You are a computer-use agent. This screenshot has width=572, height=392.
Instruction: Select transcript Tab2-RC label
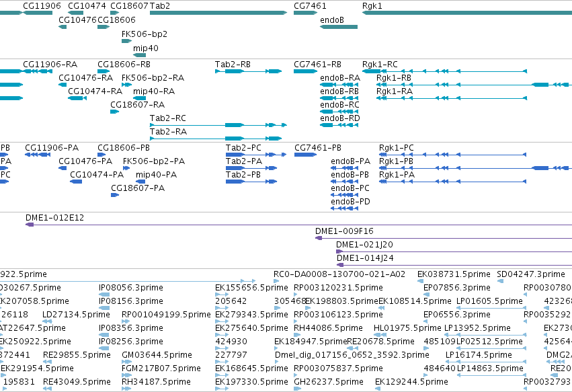(168, 118)
